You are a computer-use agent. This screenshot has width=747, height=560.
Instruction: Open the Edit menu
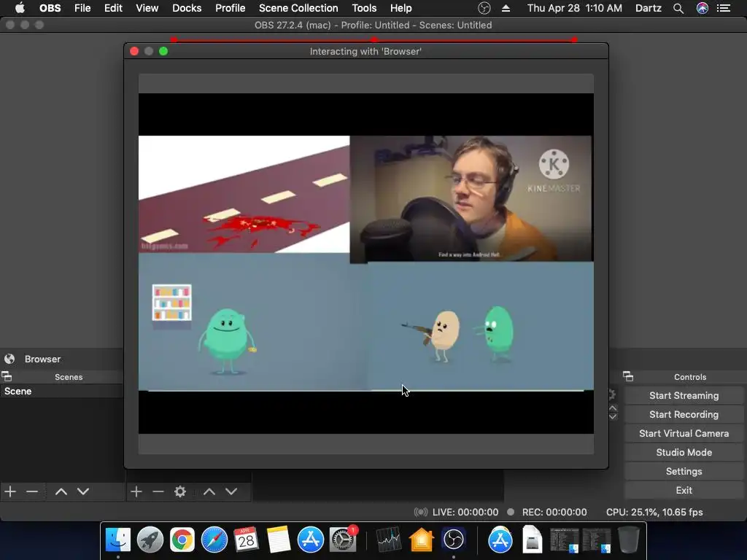(x=113, y=8)
